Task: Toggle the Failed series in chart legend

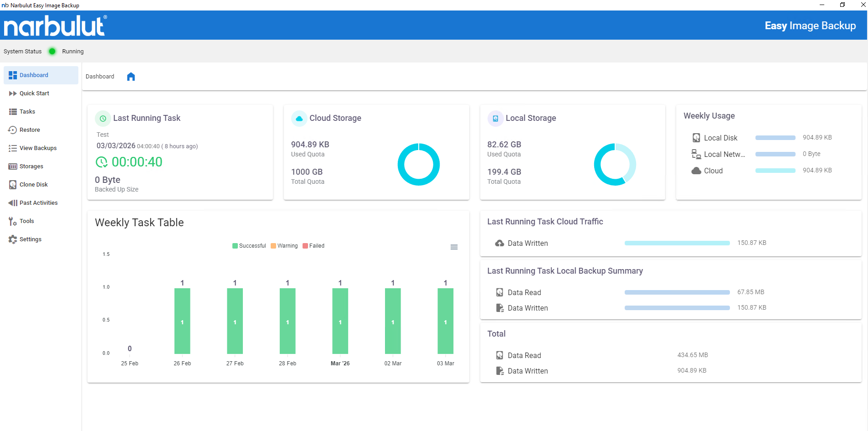Action: (314, 246)
